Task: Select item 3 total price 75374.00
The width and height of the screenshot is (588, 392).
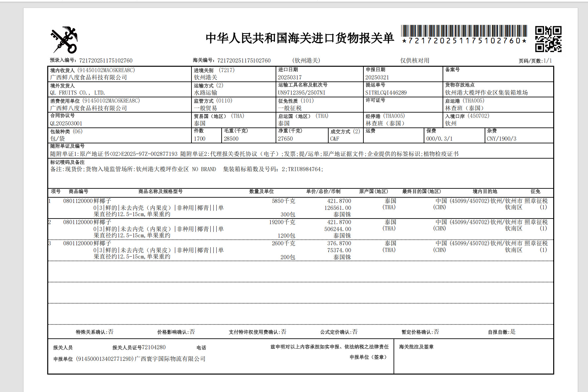Action: point(339,250)
